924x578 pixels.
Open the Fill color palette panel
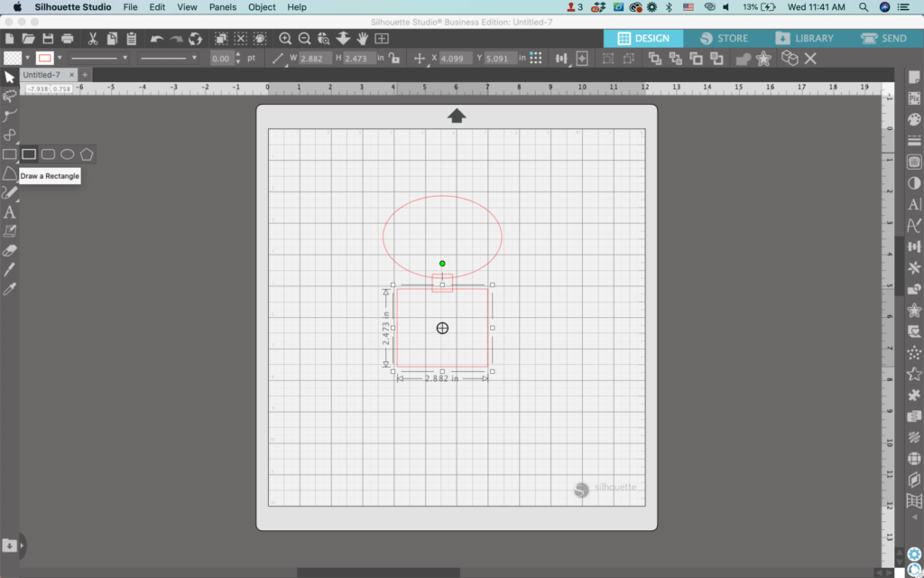pos(914,119)
